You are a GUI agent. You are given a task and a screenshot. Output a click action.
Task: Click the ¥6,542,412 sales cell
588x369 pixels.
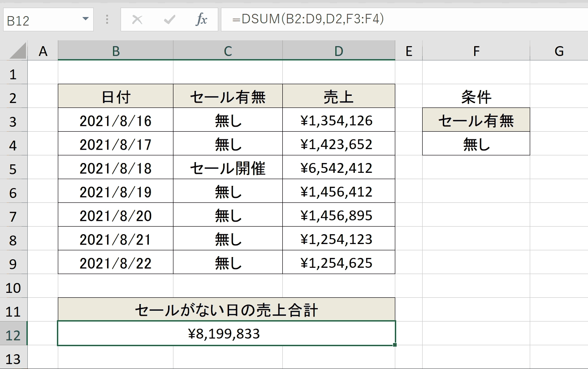pyautogui.click(x=339, y=168)
